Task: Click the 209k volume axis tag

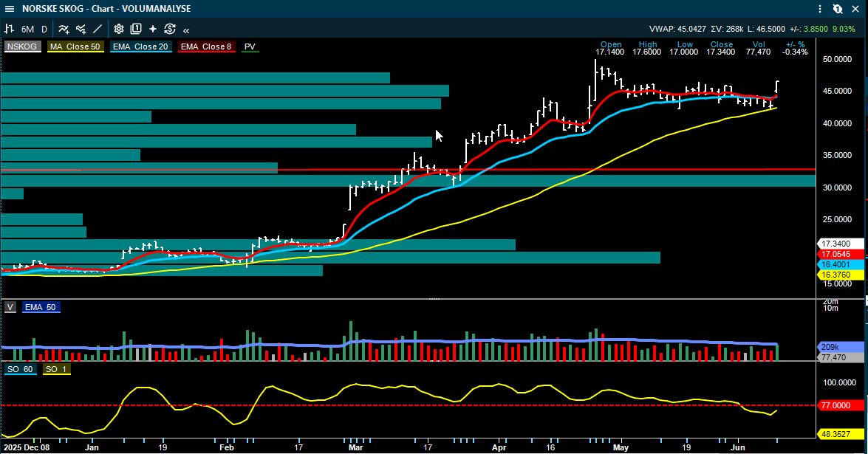Action: tap(841, 347)
